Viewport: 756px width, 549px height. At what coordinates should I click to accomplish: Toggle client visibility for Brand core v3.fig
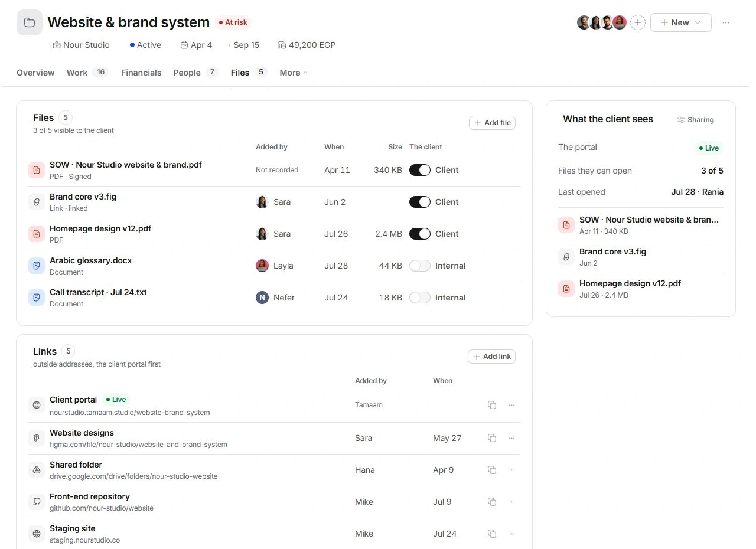420,202
